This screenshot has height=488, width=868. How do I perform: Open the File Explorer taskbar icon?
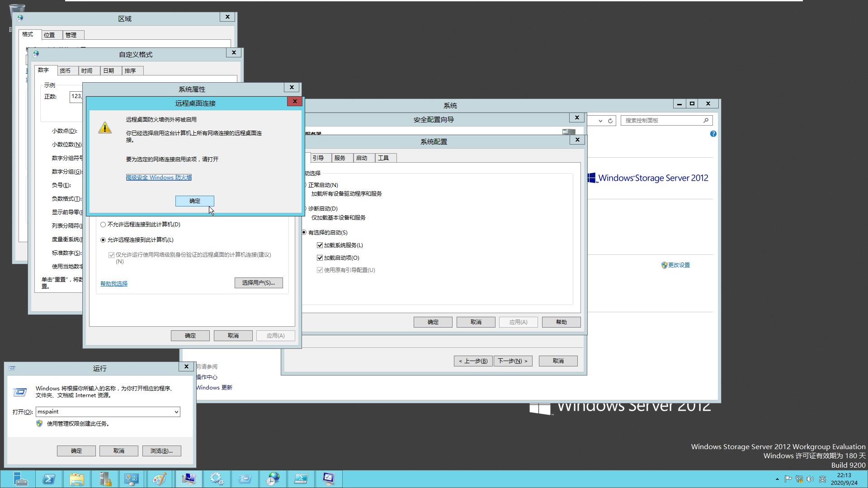pyautogui.click(x=76, y=479)
